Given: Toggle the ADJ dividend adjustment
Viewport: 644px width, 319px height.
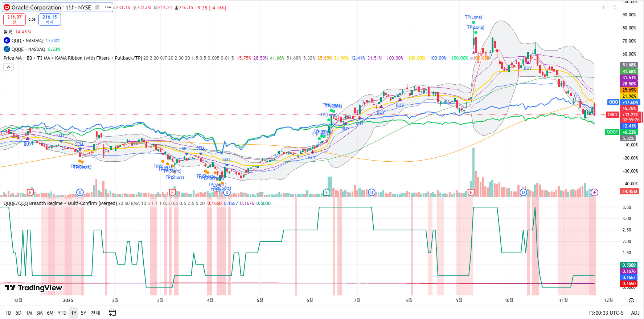Looking at the screenshot, I should (635, 313).
